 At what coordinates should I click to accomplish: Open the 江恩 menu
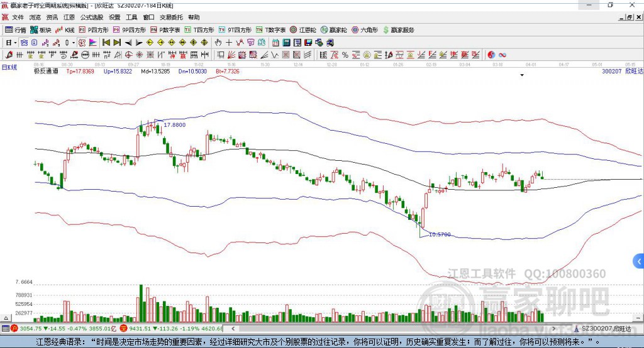tap(69, 17)
